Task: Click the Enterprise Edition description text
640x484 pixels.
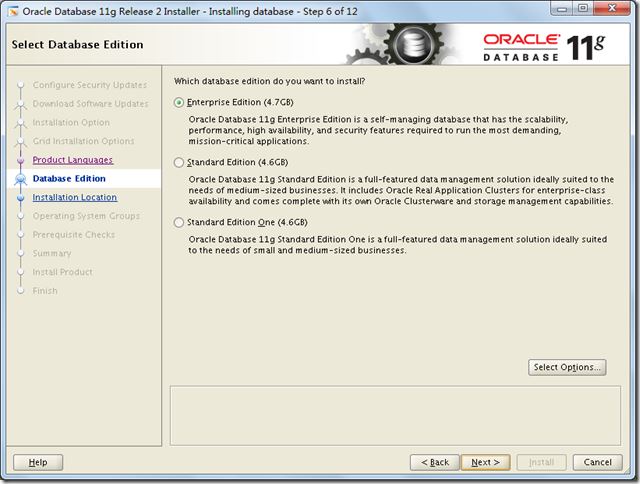Action: [378, 131]
